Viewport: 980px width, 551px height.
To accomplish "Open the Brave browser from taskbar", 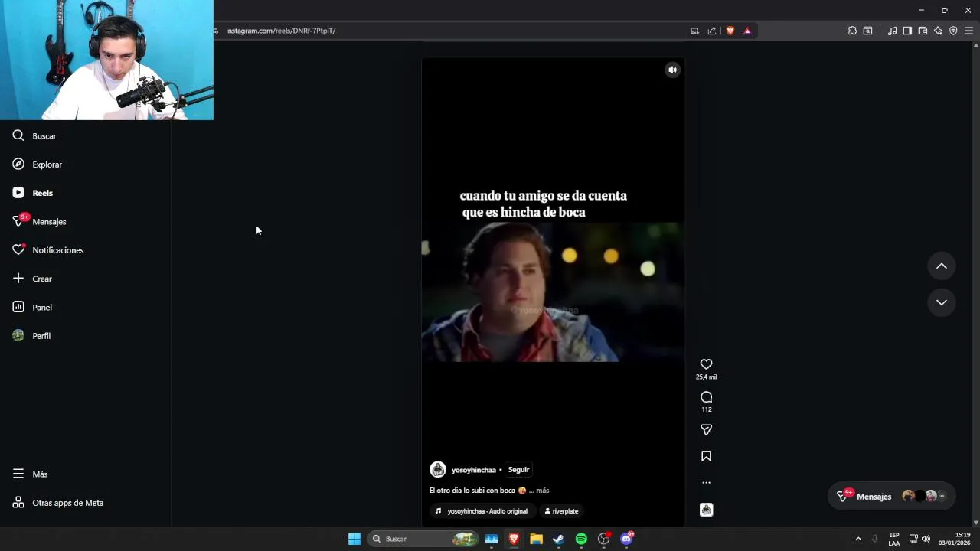I will click(514, 539).
